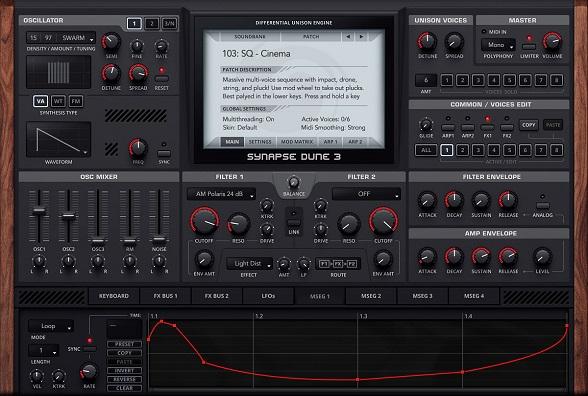Click the Filter Envelope DECAY knob
The width and height of the screenshot is (588, 396).
click(454, 201)
